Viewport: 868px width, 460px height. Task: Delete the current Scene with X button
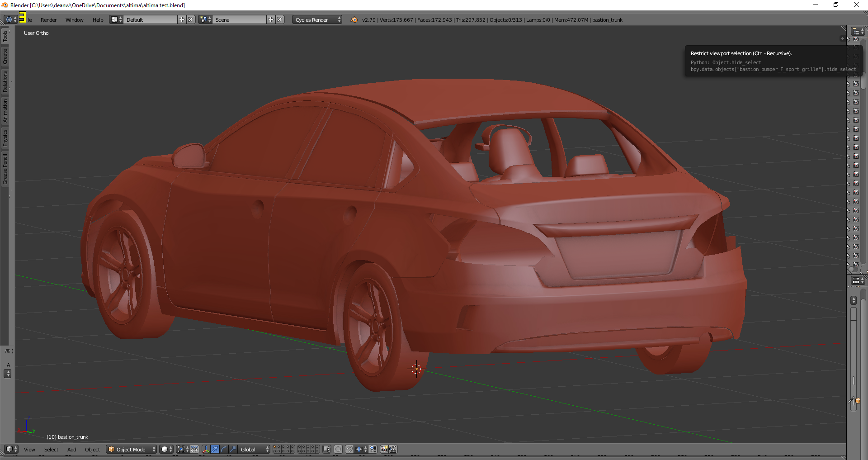click(280, 20)
